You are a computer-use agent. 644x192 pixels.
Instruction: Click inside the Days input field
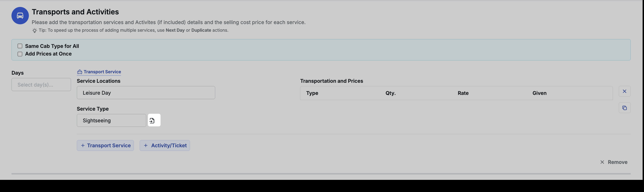[x=41, y=85]
